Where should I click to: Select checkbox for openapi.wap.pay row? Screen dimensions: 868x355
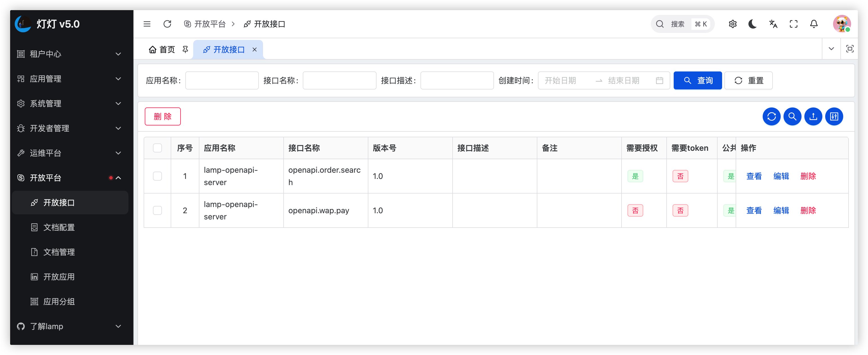tap(157, 210)
